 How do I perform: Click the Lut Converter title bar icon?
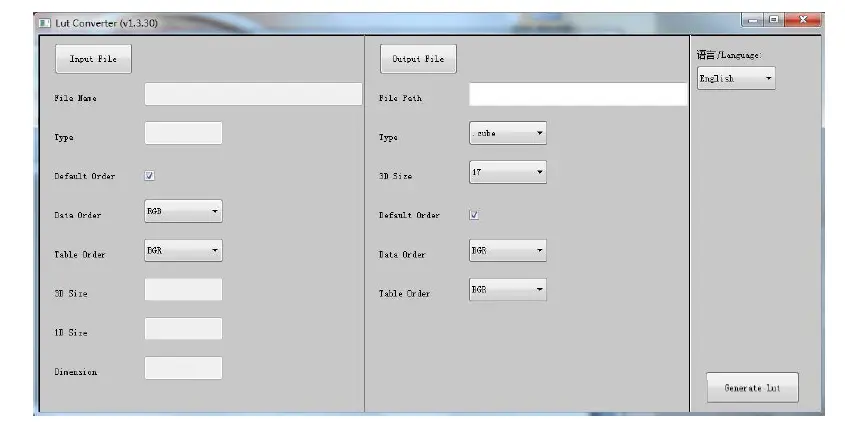pos(45,23)
